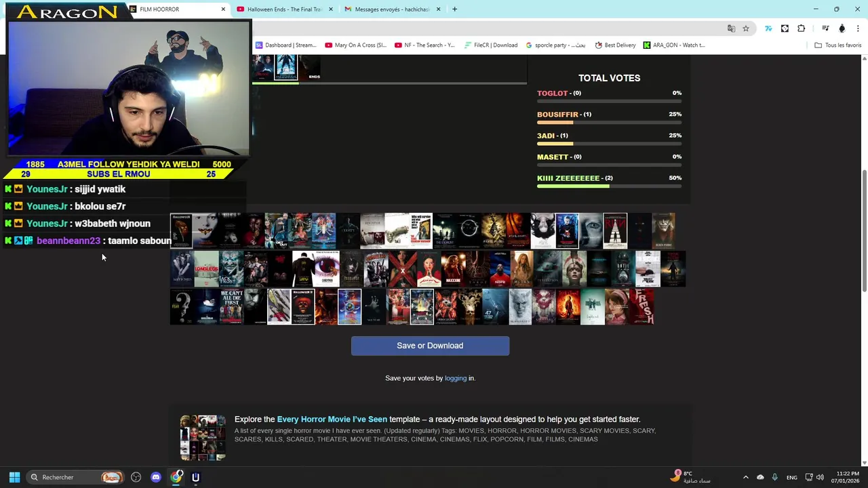The height and width of the screenshot is (488, 868).
Task: Click the KIIII ZEEEEEEEE vote bar
Action: 609,186
